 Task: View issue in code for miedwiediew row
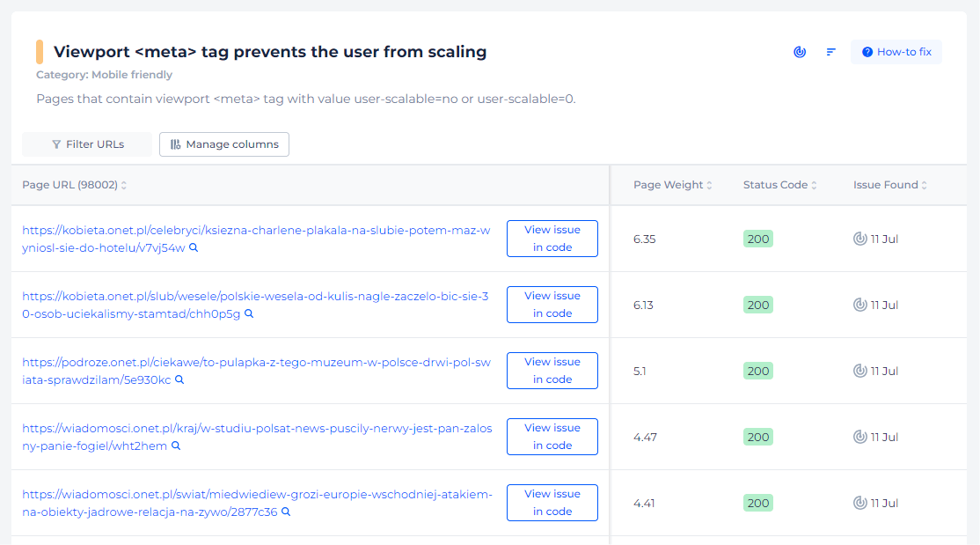pos(552,503)
